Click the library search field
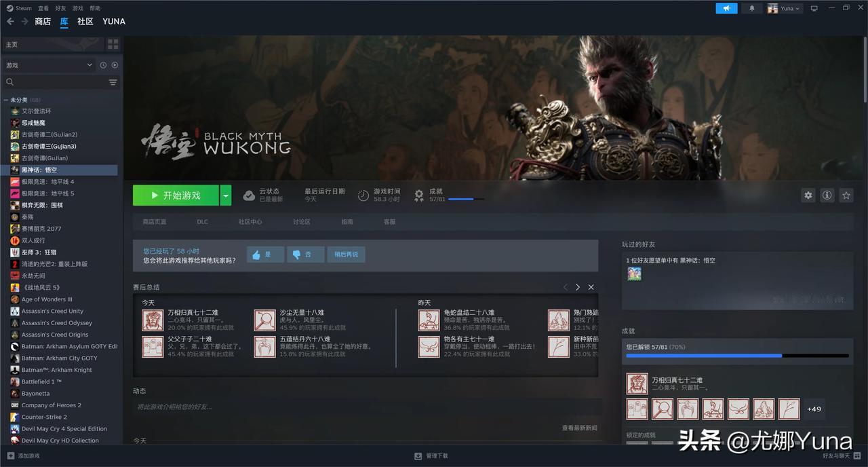Viewport: 868px width, 467px height. (54, 82)
